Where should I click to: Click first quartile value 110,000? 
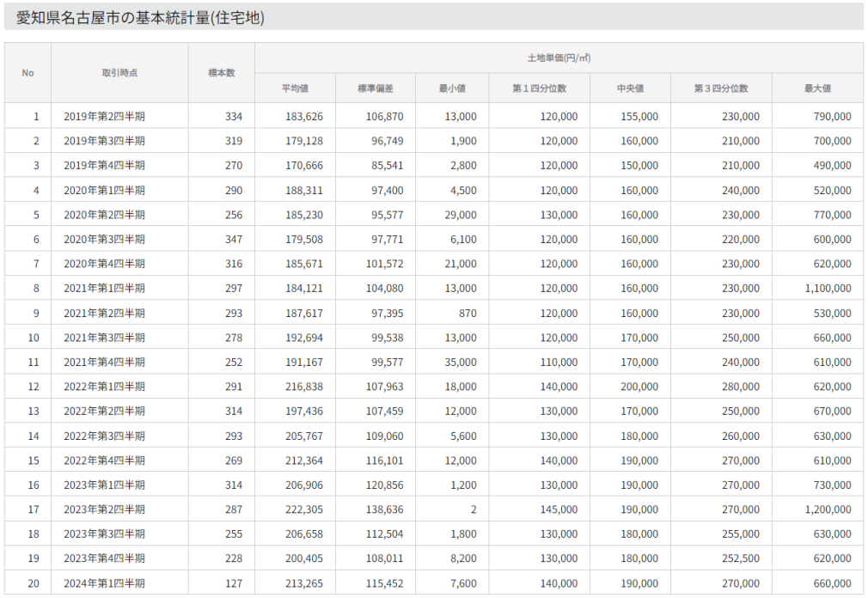point(559,362)
